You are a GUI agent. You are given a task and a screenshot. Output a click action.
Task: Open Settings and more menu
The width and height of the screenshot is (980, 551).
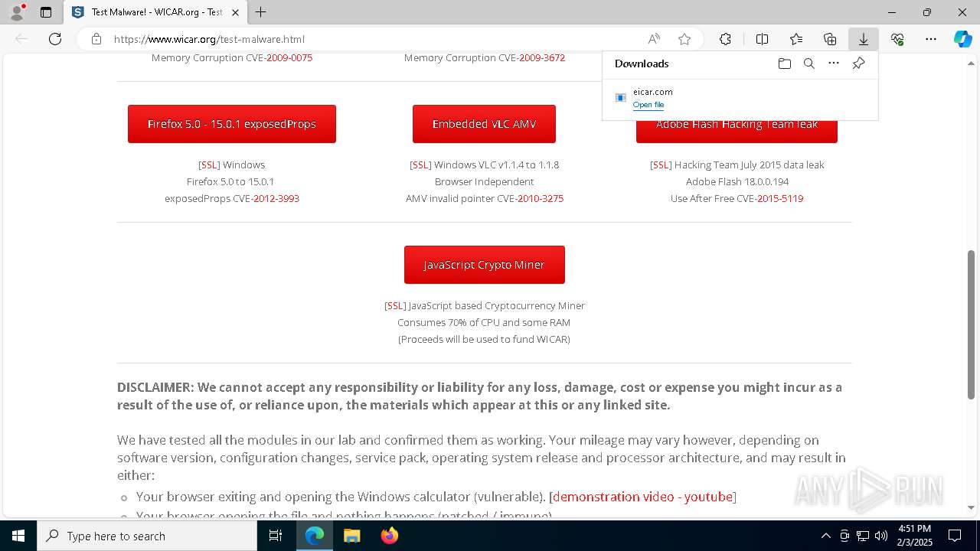point(931,39)
